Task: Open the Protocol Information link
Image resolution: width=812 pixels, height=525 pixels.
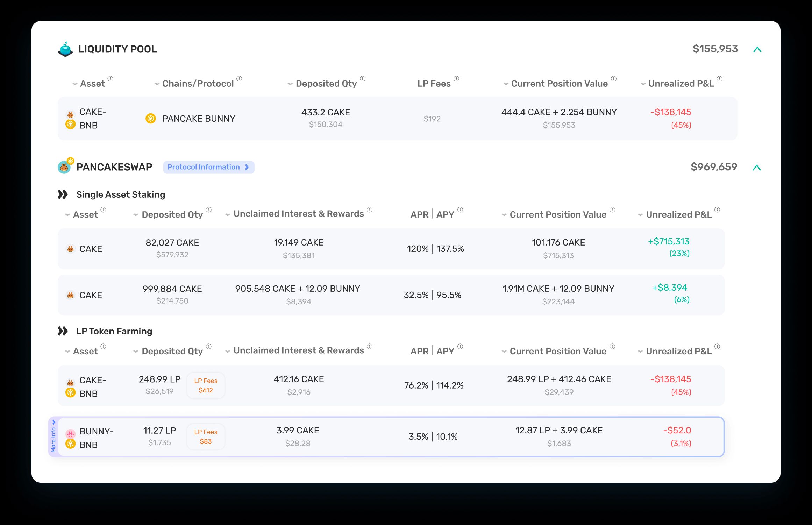Action: point(208,167)
